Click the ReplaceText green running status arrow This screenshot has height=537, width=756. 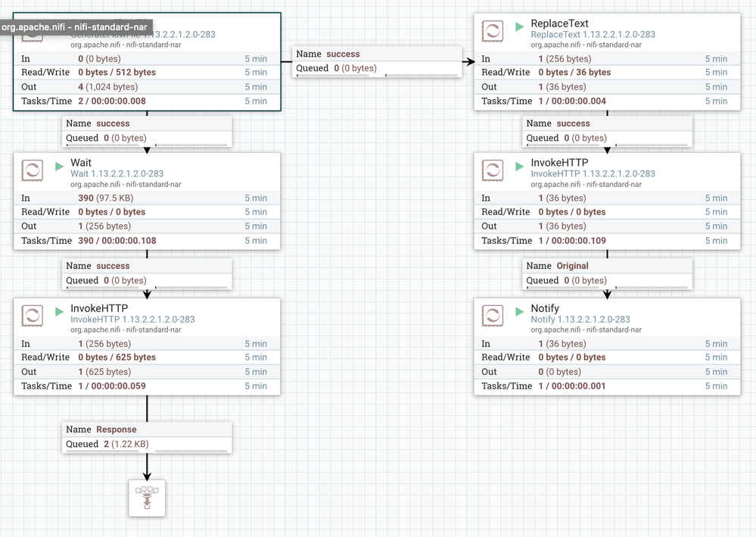pos(520,27)
